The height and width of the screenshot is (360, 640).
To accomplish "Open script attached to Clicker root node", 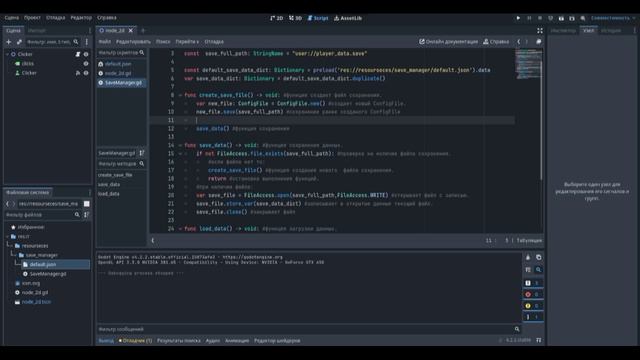I will pyautogui.click(x=78, y=54).
